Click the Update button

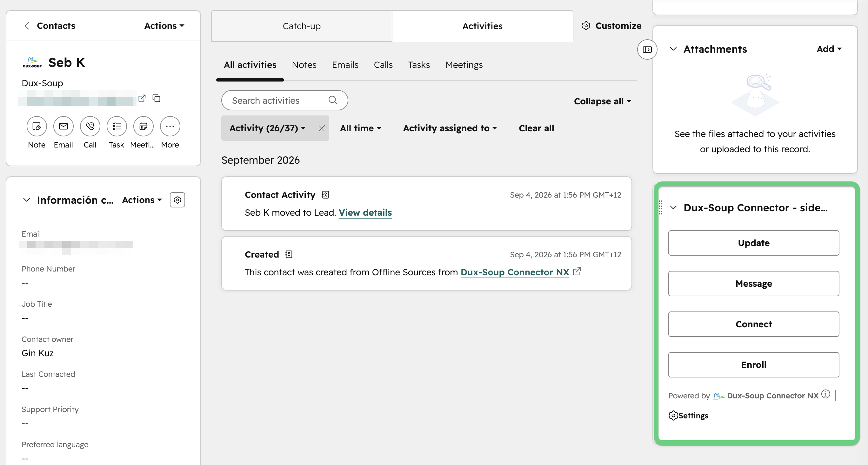[753, 243]
